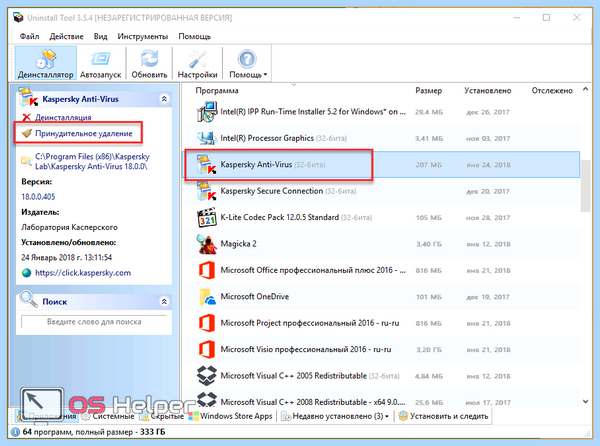Click the Kaspersky Anti-Virus list icon

tap(207, 164)
